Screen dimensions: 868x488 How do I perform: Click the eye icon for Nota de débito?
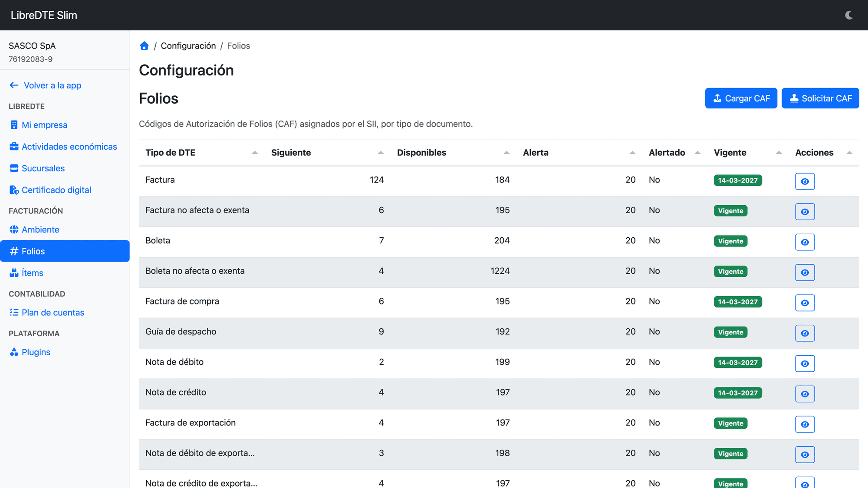coord(805,364)
